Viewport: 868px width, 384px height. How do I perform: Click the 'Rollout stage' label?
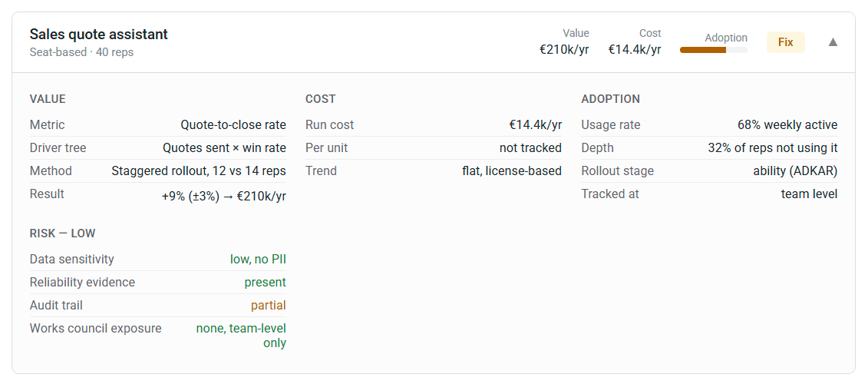click(617, 170)
